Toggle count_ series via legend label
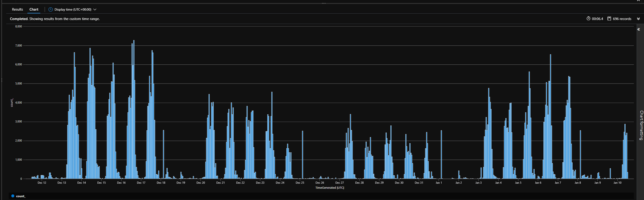Viewport: 644px width, 200px height. tap(21, 196)
